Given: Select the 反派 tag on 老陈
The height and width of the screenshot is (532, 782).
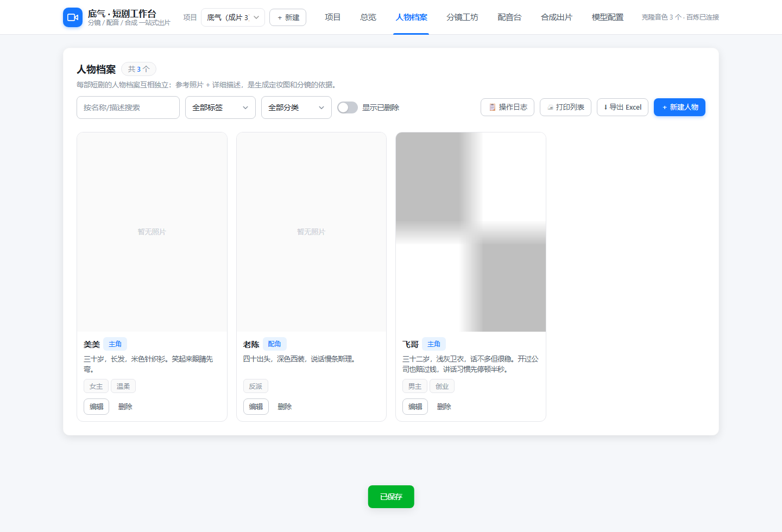Looking at the screenshot, I should tap(256, 386).
